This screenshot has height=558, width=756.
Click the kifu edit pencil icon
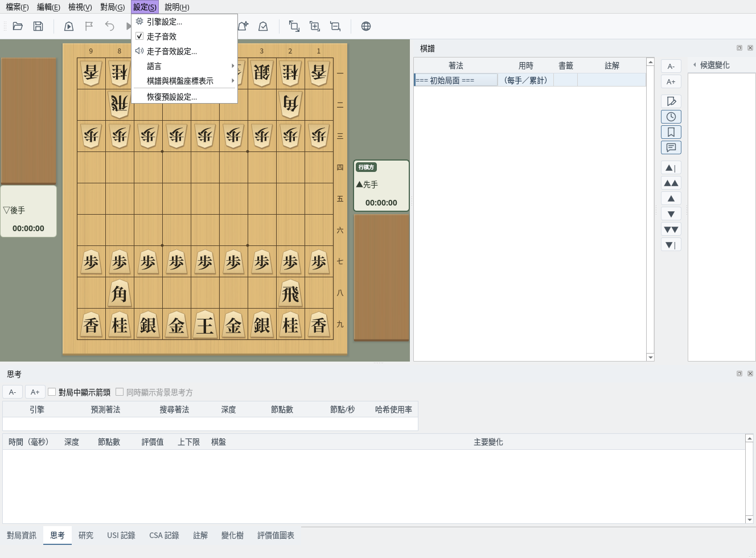[x=671, y=101]
